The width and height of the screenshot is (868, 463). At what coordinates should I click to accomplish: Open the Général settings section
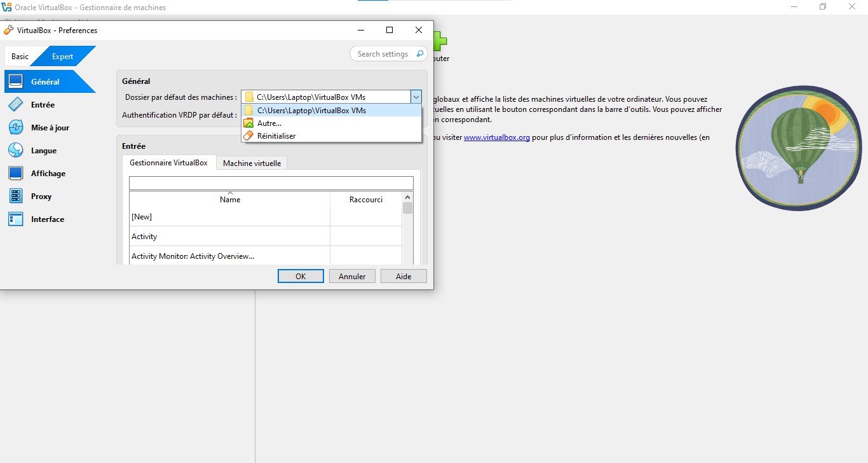[x=45, y=82]
